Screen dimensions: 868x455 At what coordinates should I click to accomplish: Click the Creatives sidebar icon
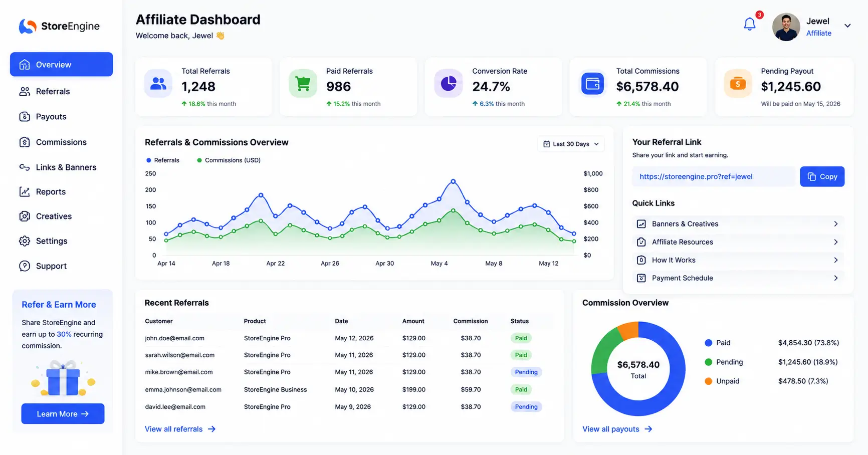[x=25, y=216]
